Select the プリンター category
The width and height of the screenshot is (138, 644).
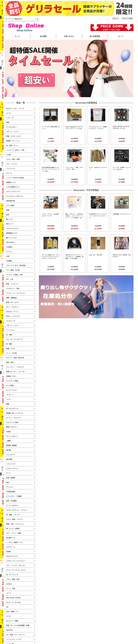click(21, 487)
